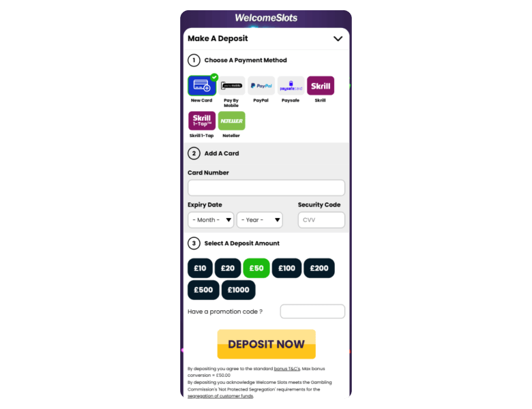
Task: Choose Pay By Mobile payment icon
Action: pos(231,85)
